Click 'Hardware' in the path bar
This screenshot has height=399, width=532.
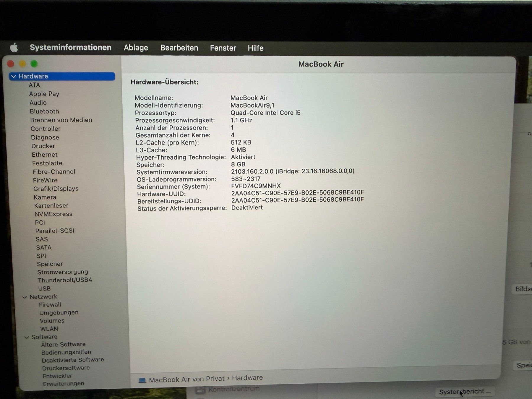coord(247,378)
